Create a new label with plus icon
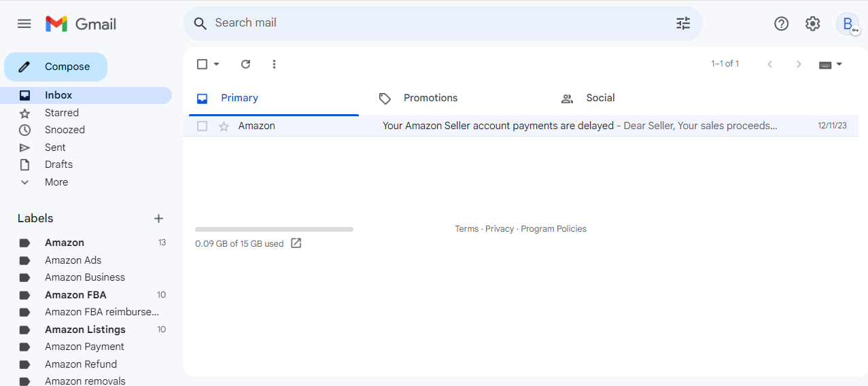Image resolution: width=868 pixels, height=386 pixels. pos(158,218)
